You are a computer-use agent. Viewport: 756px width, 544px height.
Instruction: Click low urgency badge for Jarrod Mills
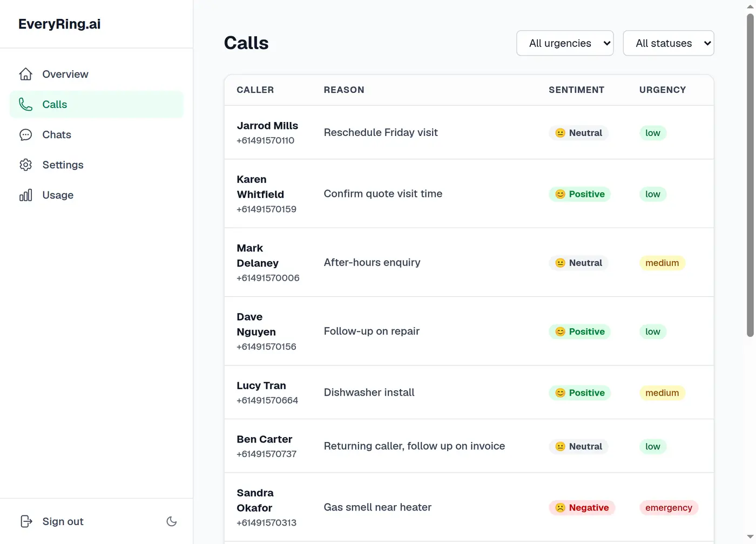653,133
